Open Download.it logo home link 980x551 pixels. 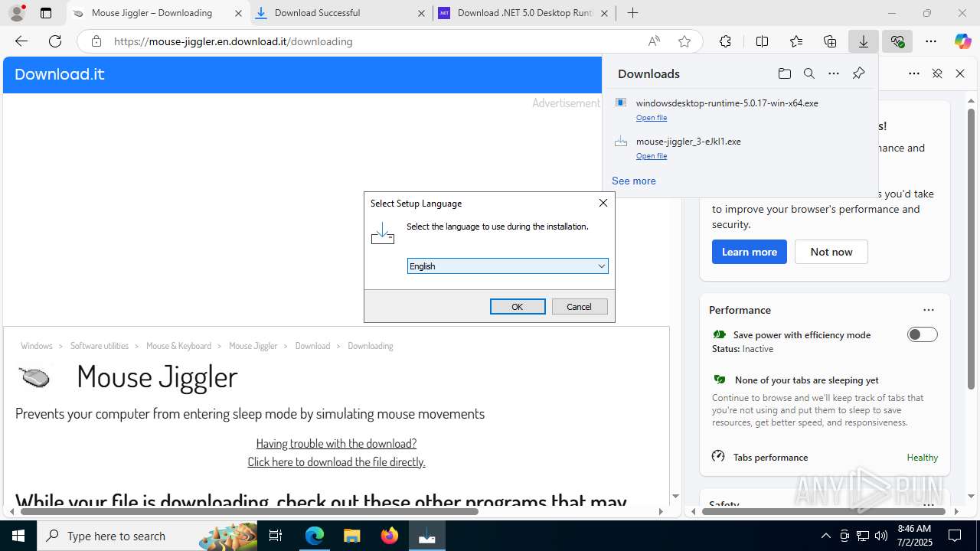pos(59,74)
